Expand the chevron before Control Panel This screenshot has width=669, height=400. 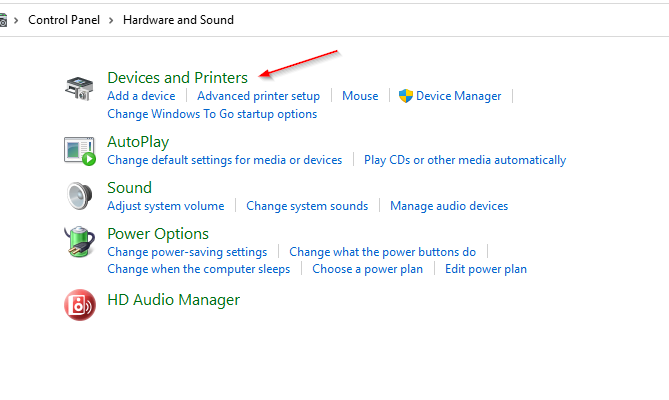coord(16,20)
